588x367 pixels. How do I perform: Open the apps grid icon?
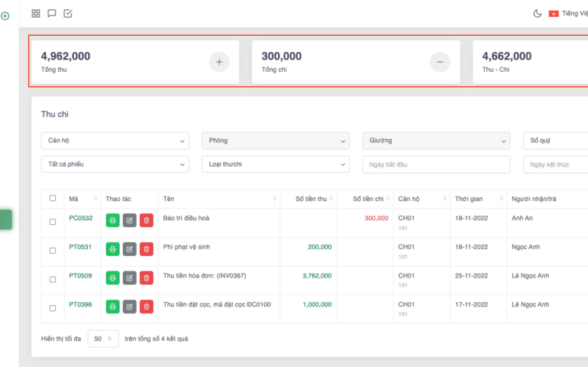36,13
